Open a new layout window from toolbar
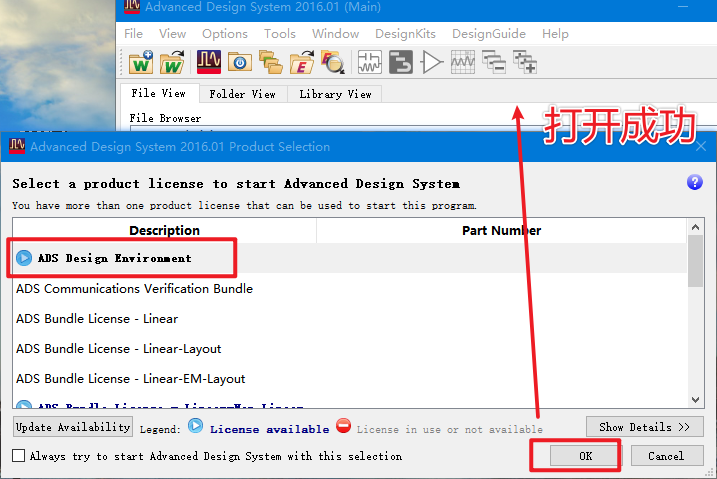717x479 pixels. coord(401,62)
